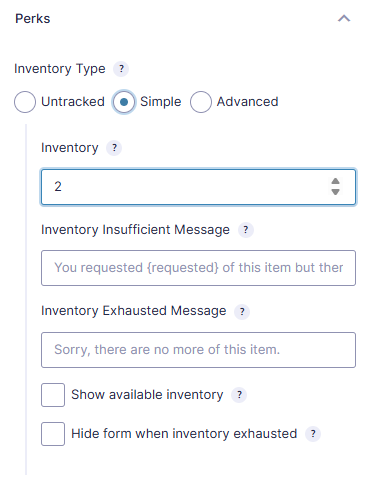Select the Untracked inventory type
The width and height of the screenshot is (370, 484).
click(25, 102)
